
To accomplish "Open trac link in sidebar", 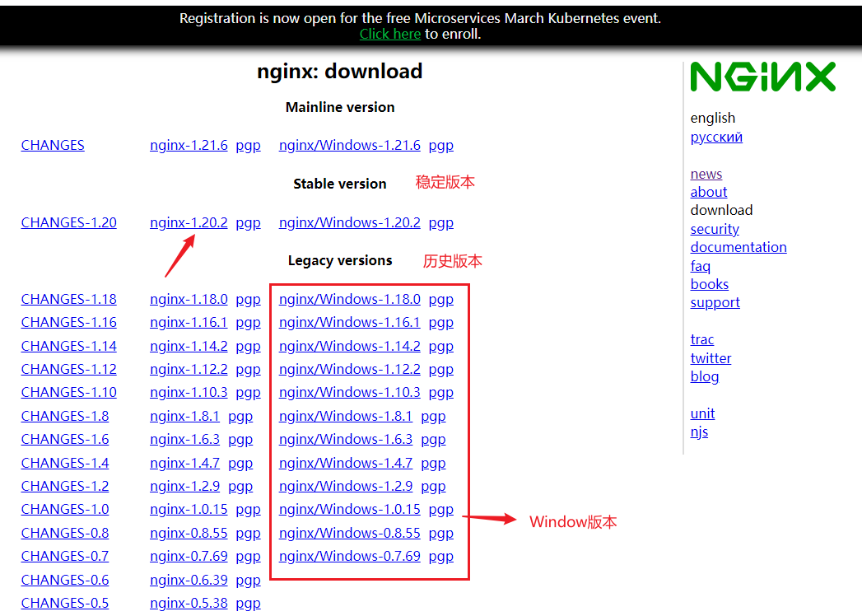I will [702, 340].
